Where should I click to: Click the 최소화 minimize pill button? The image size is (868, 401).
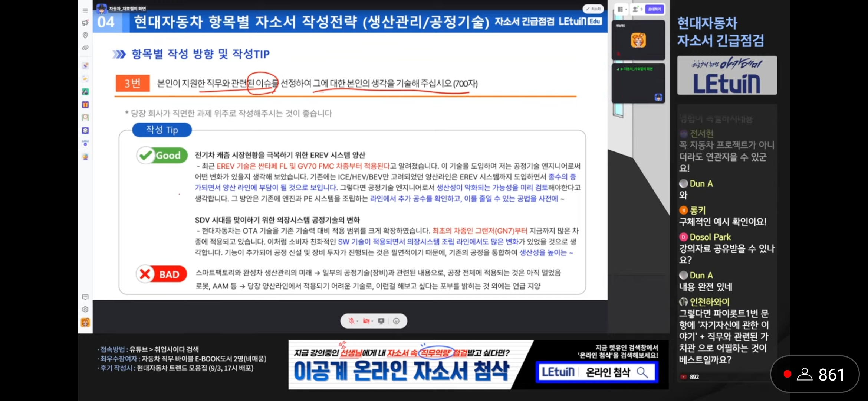593,9
